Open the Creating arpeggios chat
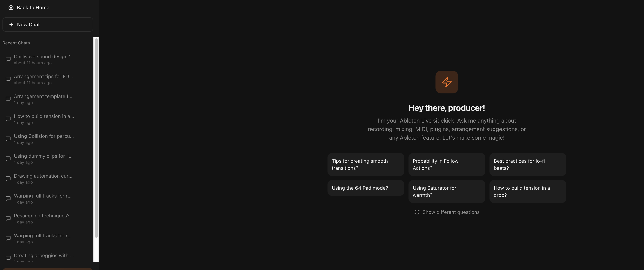 pos(44,256)
